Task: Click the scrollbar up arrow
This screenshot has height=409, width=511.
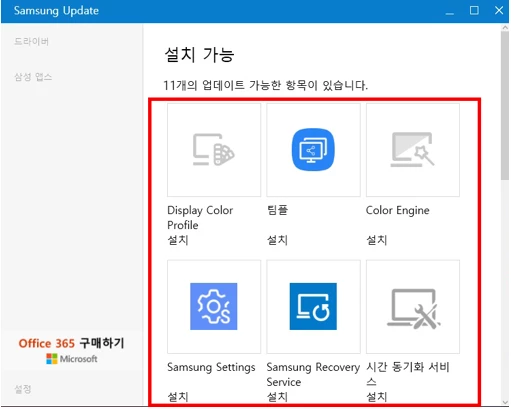Action: tap(505, 28)
